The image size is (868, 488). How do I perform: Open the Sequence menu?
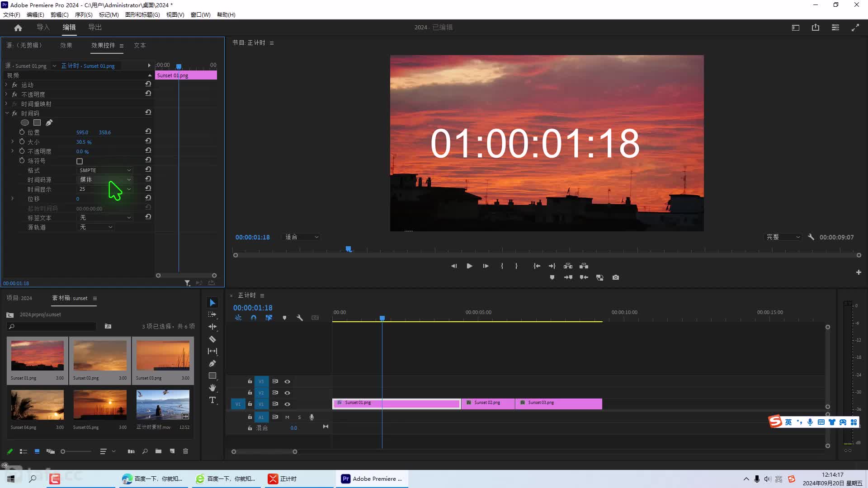pos(84,14)
